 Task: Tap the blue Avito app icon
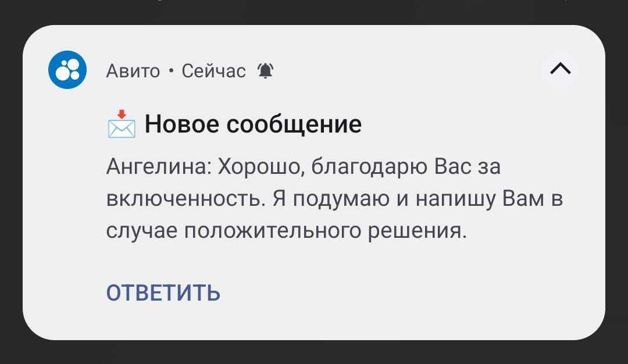(x=67, y=70)
